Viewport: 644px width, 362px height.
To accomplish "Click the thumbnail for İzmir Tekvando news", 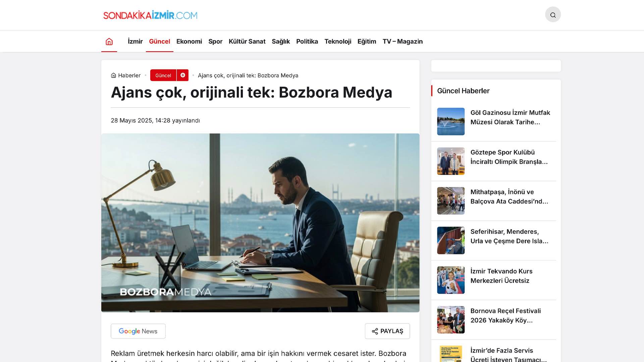I will pos(451,280).
